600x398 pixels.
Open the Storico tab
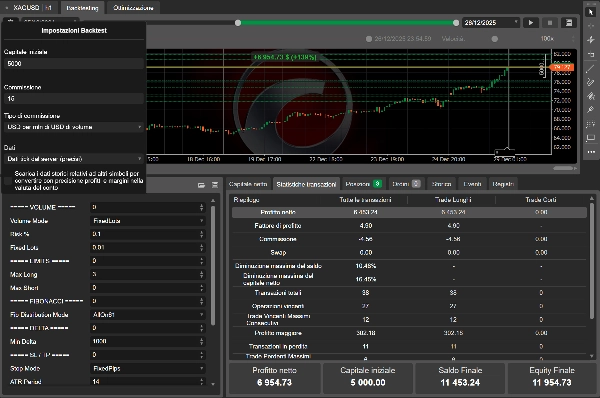(x=441, y=184)
